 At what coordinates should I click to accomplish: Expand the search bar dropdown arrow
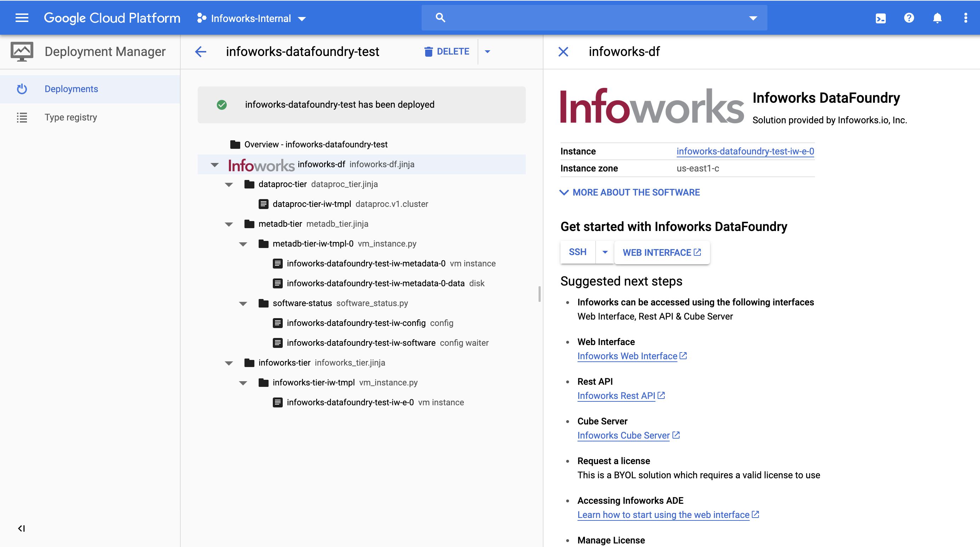click(753, 18)
